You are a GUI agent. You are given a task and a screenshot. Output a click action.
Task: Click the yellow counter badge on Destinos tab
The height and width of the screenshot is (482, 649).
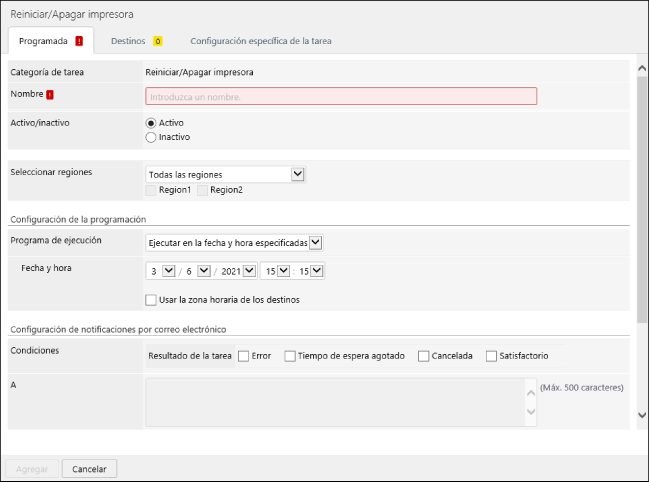157,41
